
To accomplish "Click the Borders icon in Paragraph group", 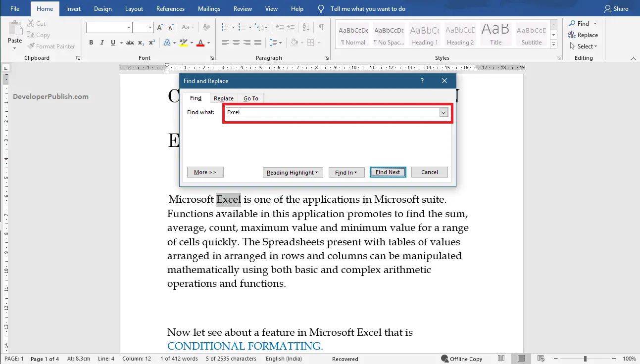I will (310, 43).
